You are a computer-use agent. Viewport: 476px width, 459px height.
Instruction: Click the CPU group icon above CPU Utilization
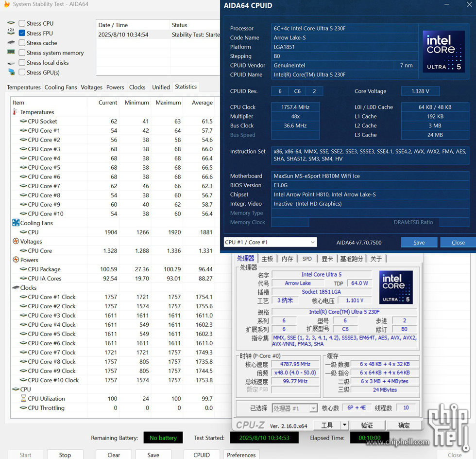[16, 389]
